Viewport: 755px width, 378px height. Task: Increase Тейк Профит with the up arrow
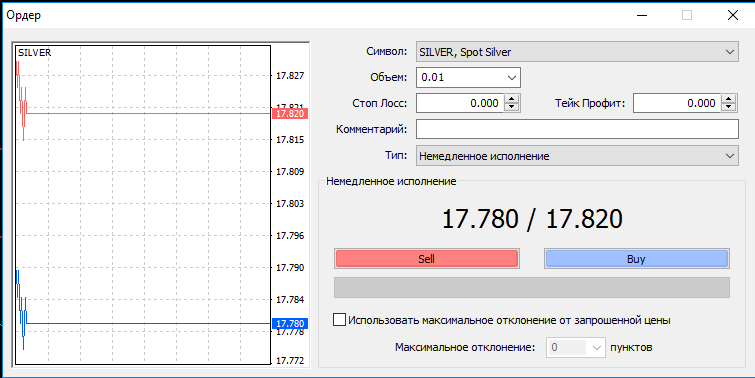coord(729,99)
